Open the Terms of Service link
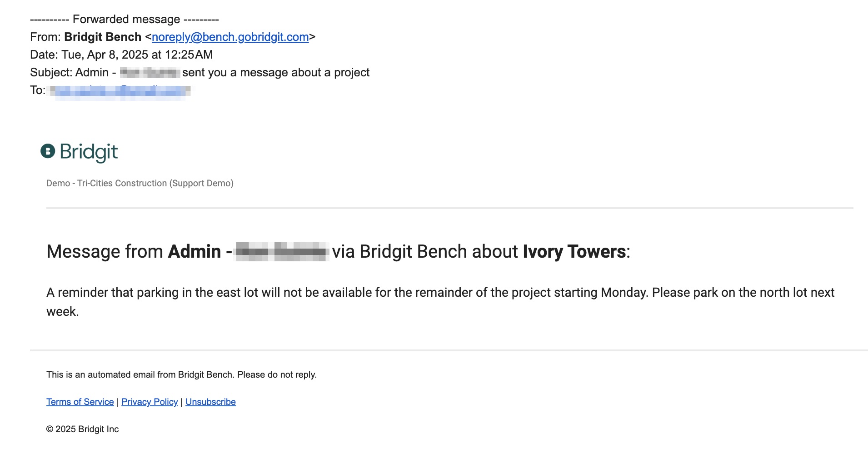Viewport: 868px width, 459px height. coord(80,402)
